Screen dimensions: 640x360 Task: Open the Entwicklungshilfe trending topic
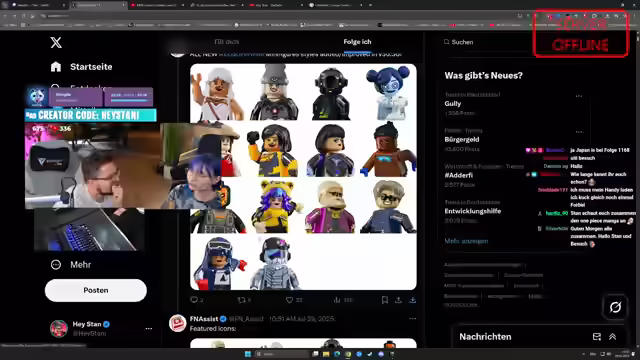click(x=472, y=211)
